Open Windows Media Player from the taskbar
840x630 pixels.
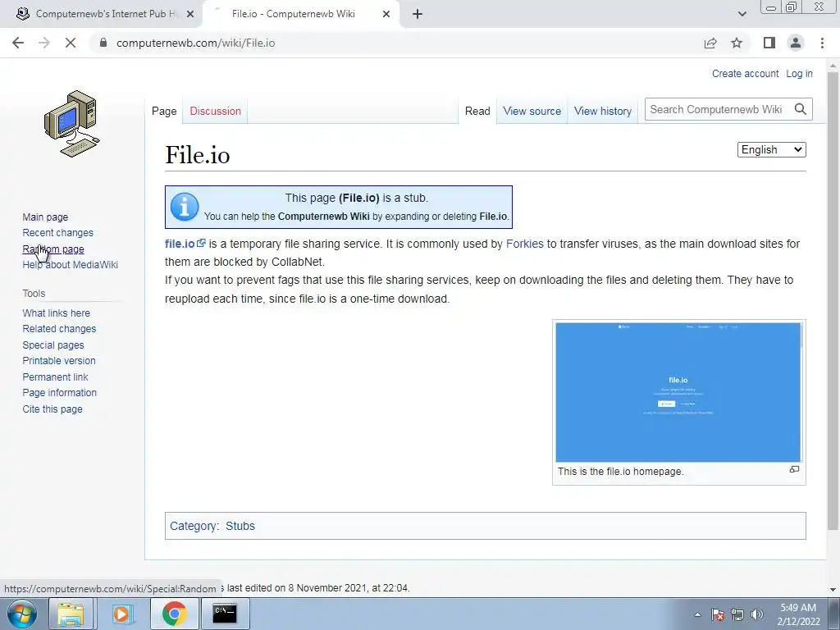click(x=121, y=614)
